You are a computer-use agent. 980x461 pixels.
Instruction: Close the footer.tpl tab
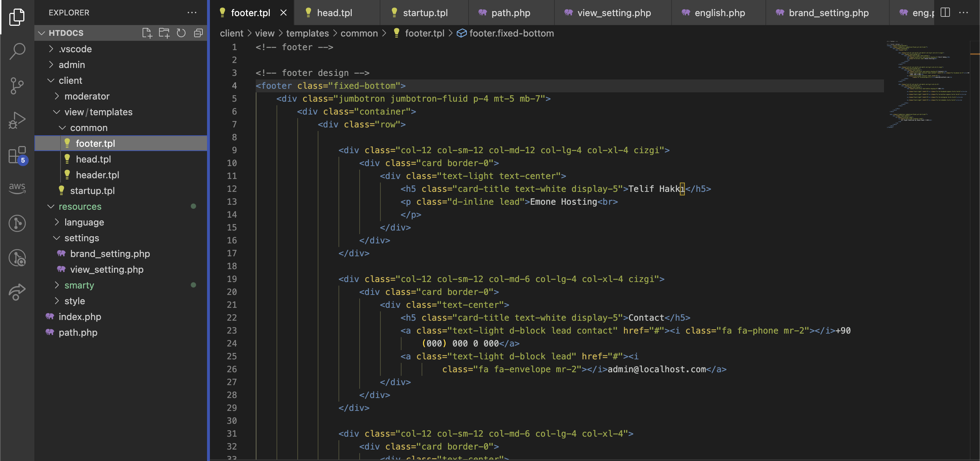pyautogui.click(x=283, y=13)
